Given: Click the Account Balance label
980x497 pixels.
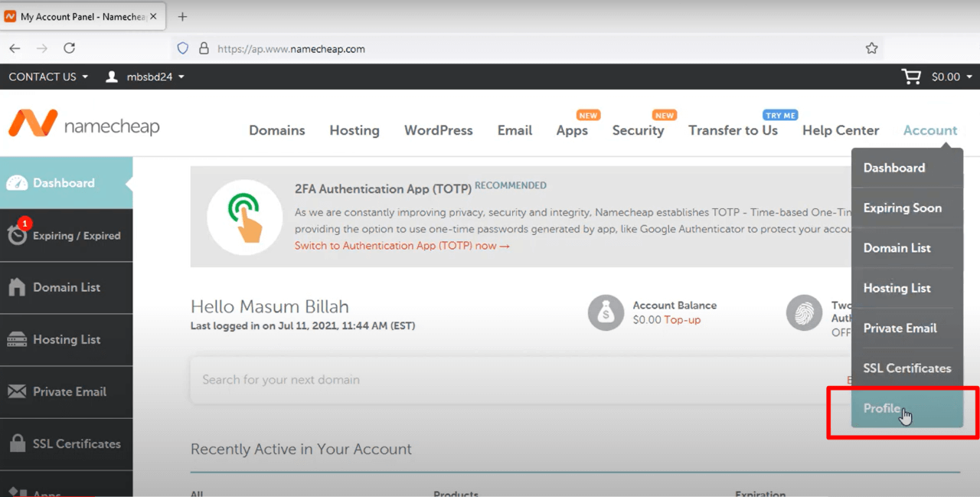Looking at the screenshot, I should pyautogui.click(x=675, y=305).
